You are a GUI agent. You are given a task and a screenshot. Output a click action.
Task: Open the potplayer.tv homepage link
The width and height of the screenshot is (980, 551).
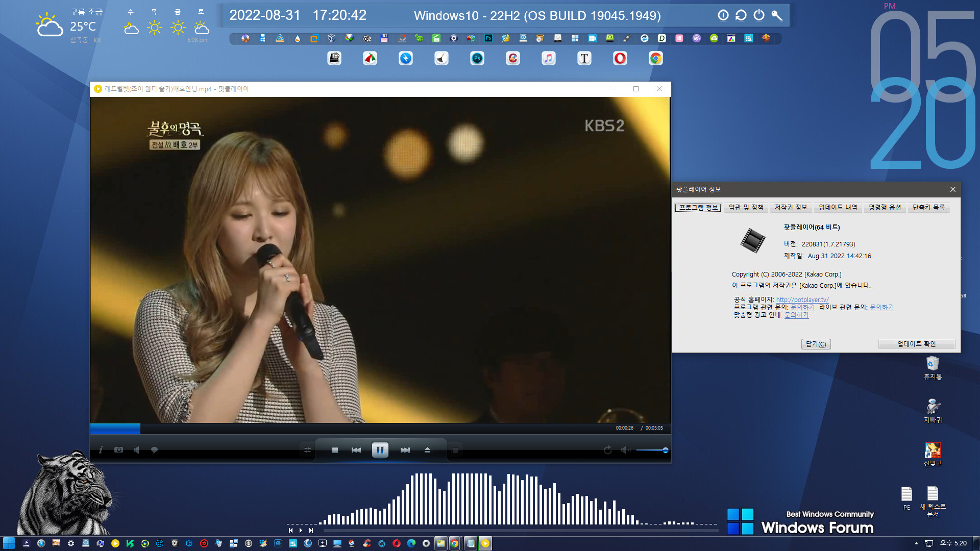coord(802,300)
